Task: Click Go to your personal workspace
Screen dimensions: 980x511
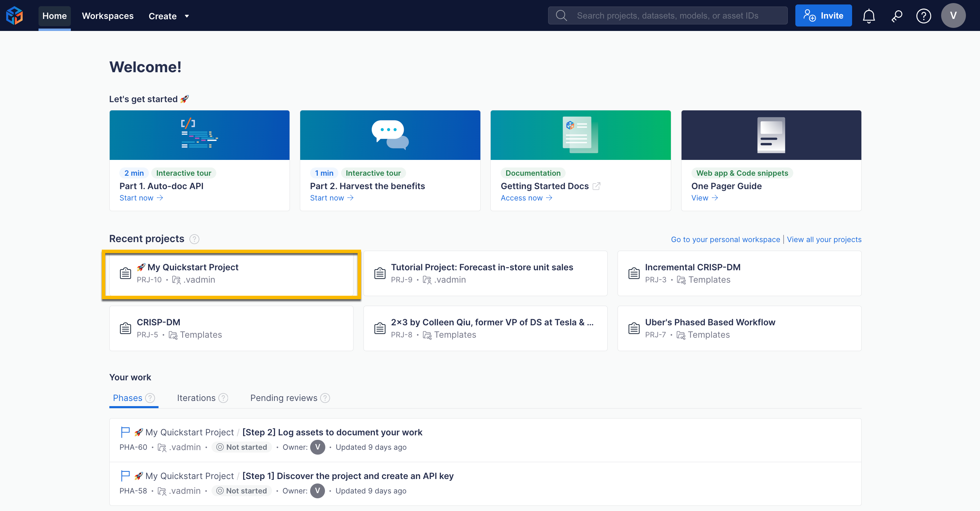Action: point(725,239)
